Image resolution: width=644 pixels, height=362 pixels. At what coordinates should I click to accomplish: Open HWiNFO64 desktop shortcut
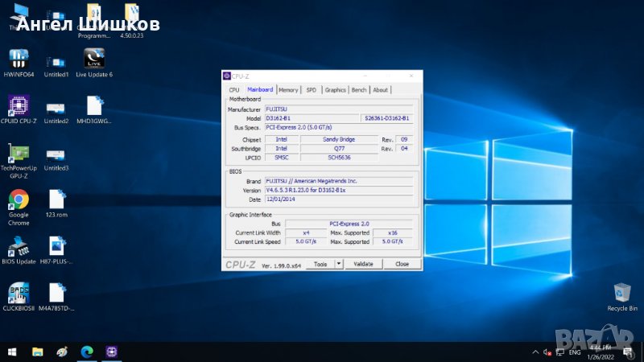pos(19,59)
